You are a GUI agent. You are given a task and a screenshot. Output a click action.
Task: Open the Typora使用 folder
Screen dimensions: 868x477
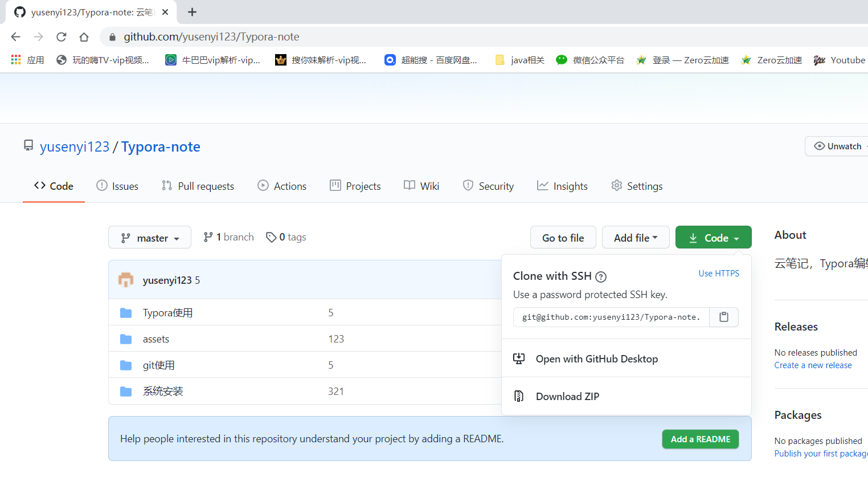point(167,313)
